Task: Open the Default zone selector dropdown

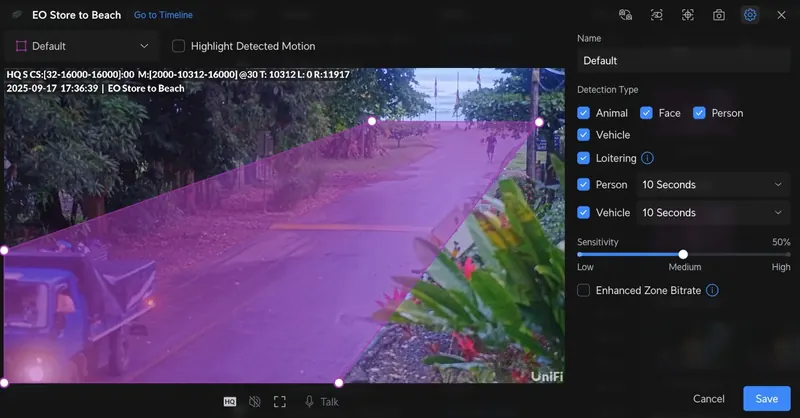Action: pos(82,46)
